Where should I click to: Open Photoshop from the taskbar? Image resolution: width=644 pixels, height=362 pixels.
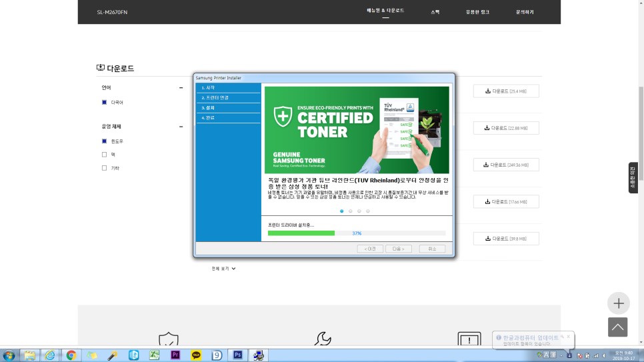[x=237, y=355]
